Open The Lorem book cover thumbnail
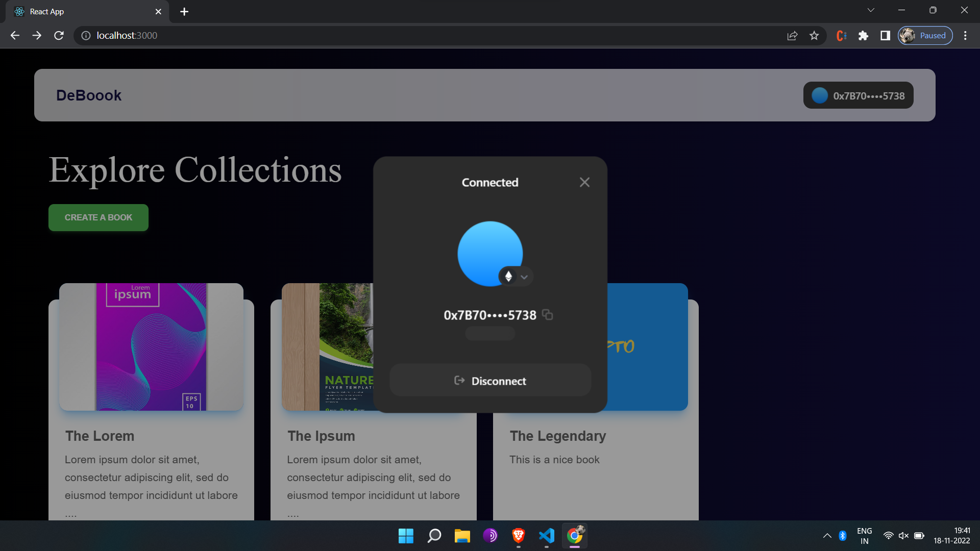The height and width of the screenshot is (551, 980). pyautogui.click(x=151, y=347)
